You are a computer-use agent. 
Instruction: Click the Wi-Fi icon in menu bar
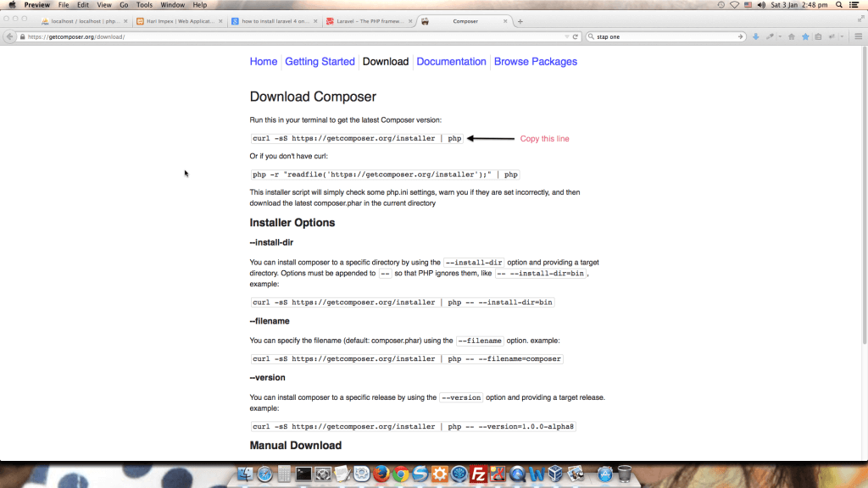pos(735,5)
